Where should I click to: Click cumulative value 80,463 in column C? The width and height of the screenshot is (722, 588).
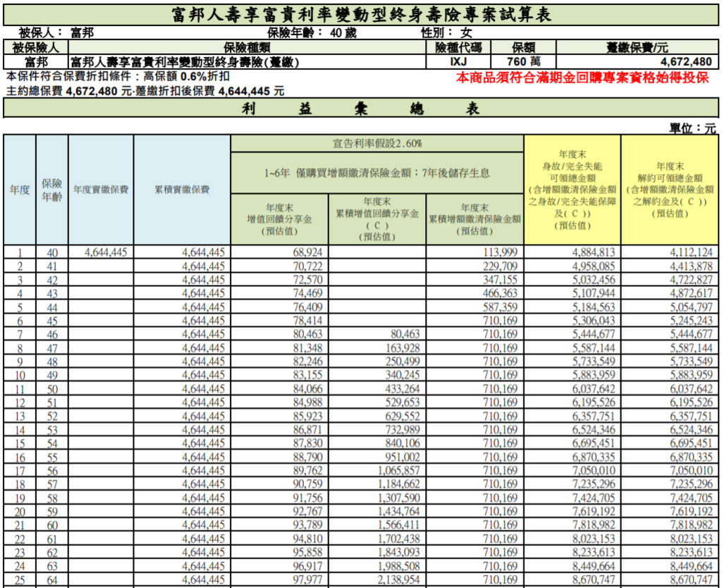[x=405, y=334]
